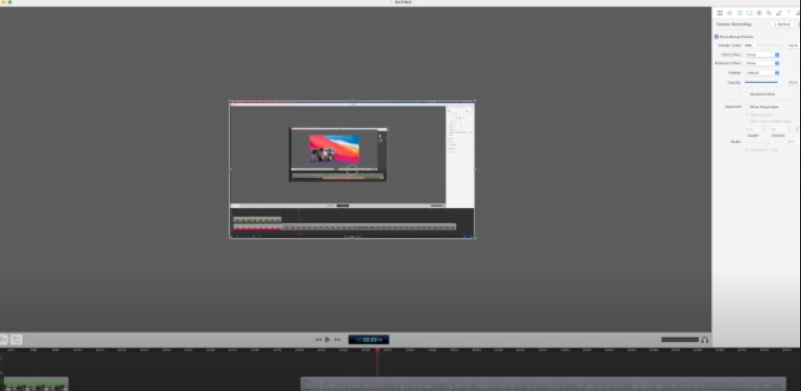This screenshot has height=391, width=801.
Task: Open the Pointer dropdown set to Default
Action: 762,73
